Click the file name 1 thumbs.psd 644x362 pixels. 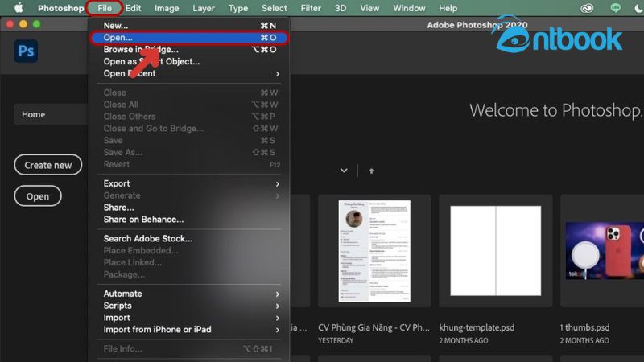pos(584,327)
